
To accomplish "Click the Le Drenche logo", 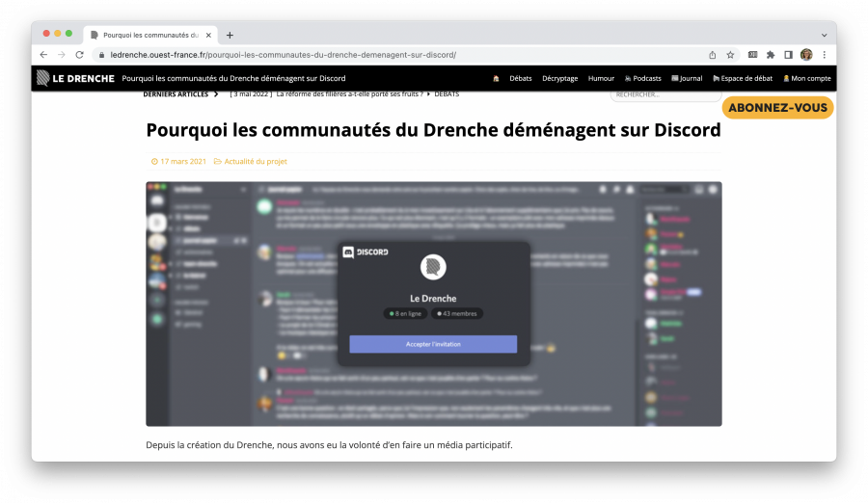I will coord(75,78).
